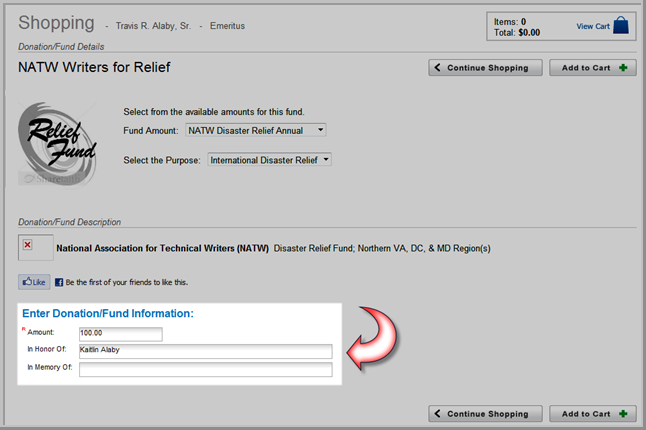Open the Fund Amount dropdown

click(255, 130)
